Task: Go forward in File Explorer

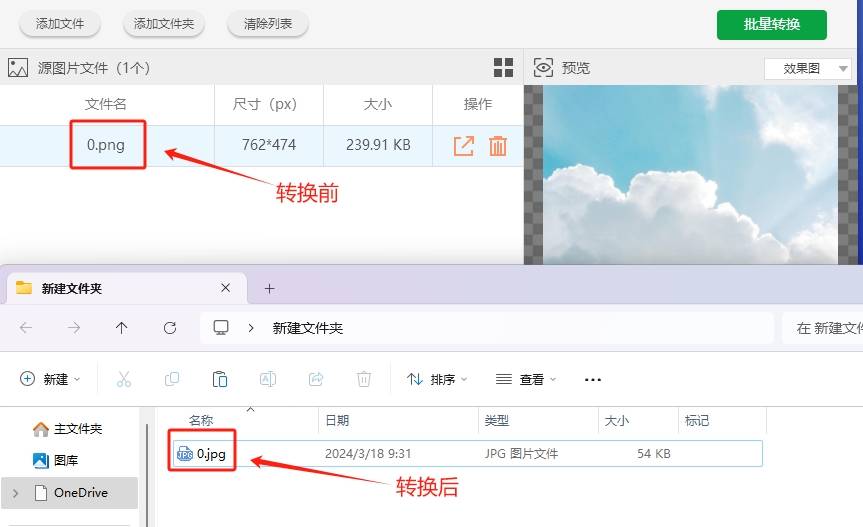Action: coord(74,328)
